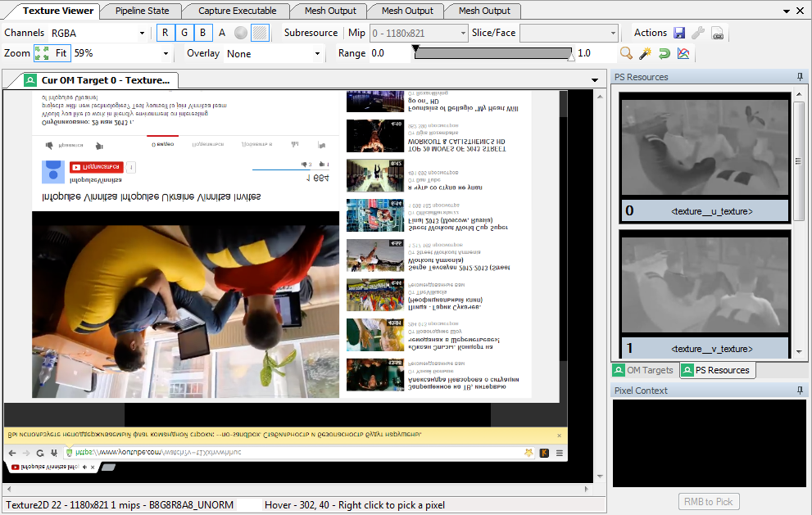Click texture view horizontal scroll right arrow
The width and height of the screenshot is (812, 515).
point(586,489)
